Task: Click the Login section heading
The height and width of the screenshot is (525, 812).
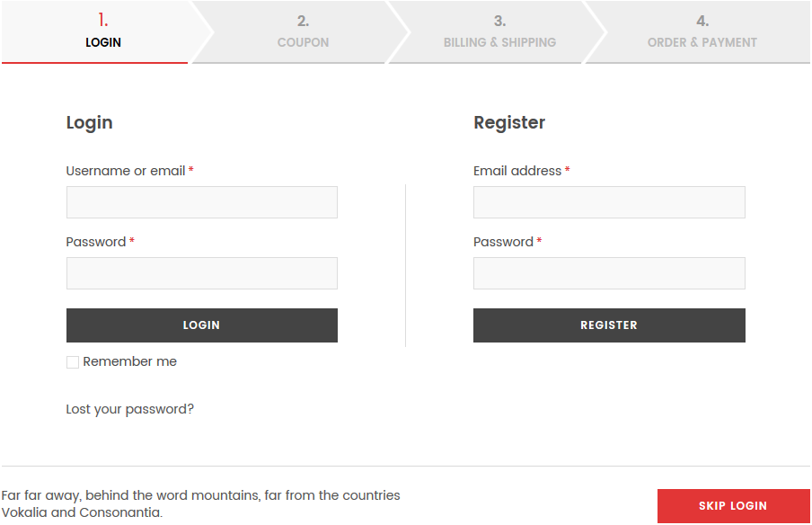Action: pos(89,122)
